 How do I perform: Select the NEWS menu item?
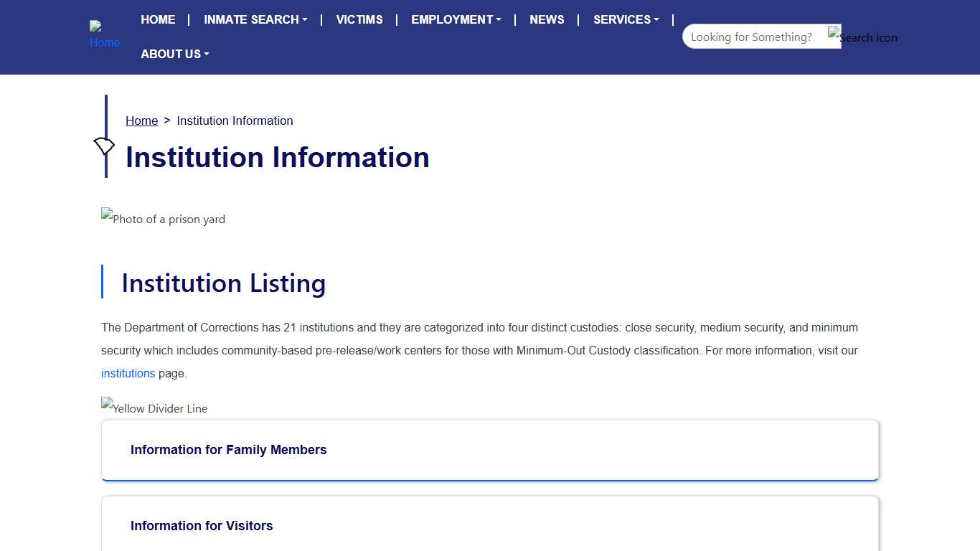[547, 19]
